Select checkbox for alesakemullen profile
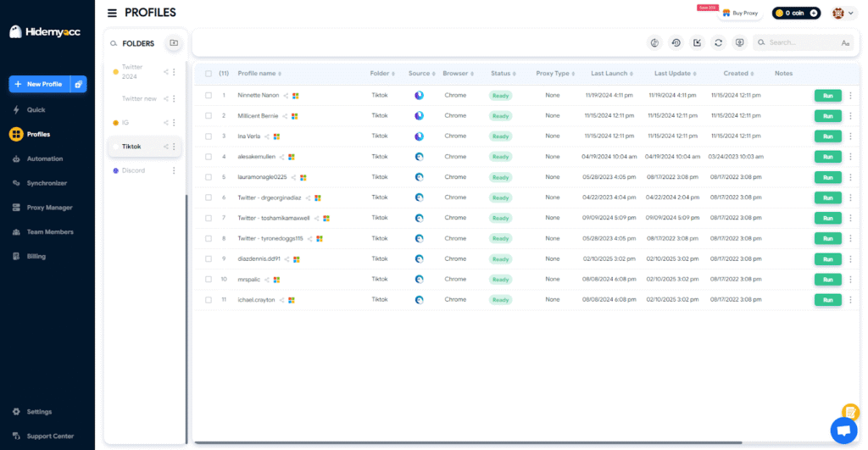Image resolution: width=868 pixels, height=450 pixels. pos(209,157)
